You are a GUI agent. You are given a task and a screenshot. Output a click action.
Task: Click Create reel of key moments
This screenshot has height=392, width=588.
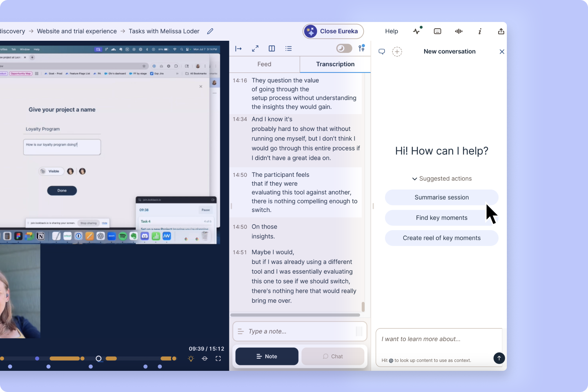coord(441,238)
